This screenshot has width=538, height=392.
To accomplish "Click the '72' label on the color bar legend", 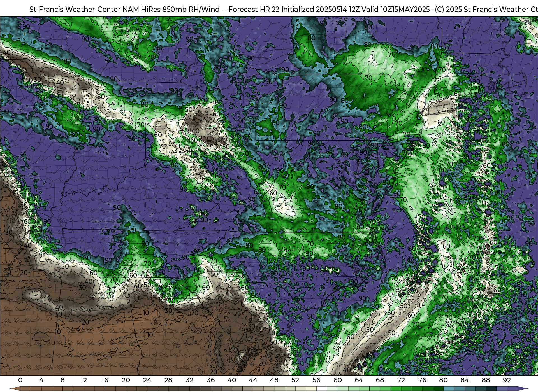I will point(401,380).
